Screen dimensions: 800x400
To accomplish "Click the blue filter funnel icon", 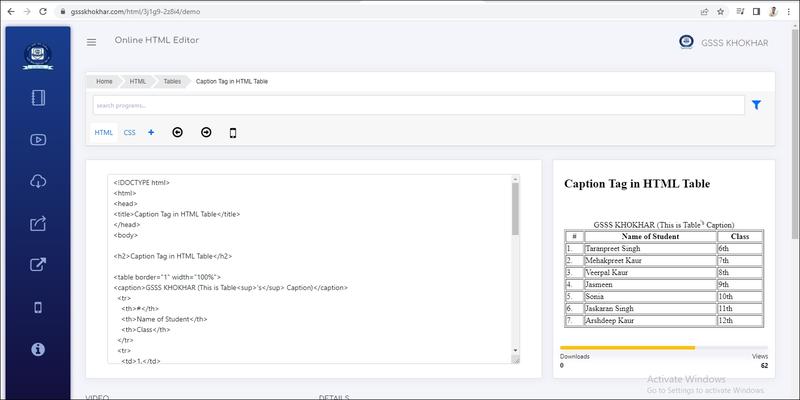I will (756, 105).
